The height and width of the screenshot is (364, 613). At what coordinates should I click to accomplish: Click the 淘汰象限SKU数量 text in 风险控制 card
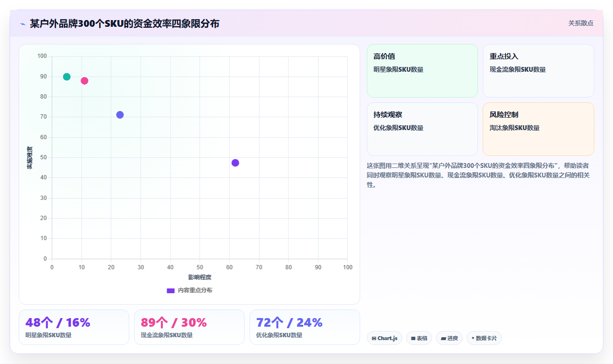514,128
